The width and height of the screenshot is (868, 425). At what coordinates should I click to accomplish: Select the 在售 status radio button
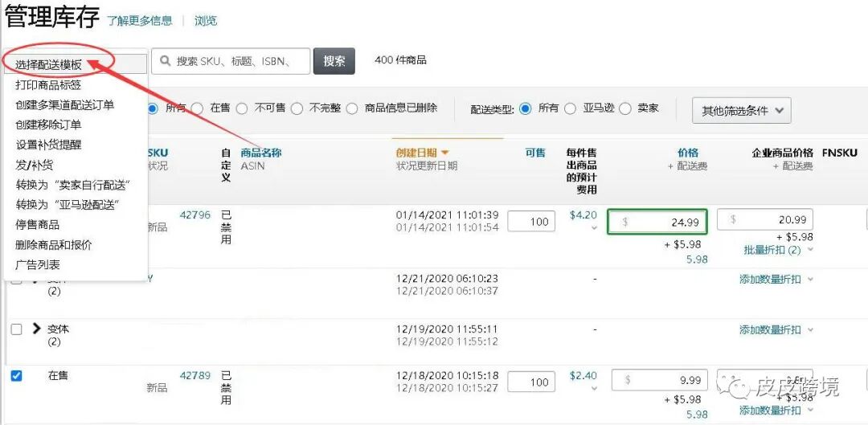coord(198,108)
